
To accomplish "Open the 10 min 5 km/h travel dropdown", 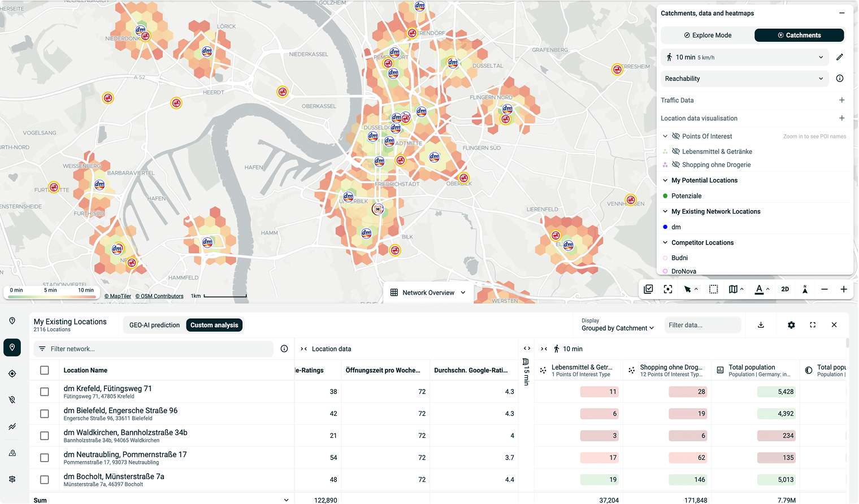I will coord(745,57).
